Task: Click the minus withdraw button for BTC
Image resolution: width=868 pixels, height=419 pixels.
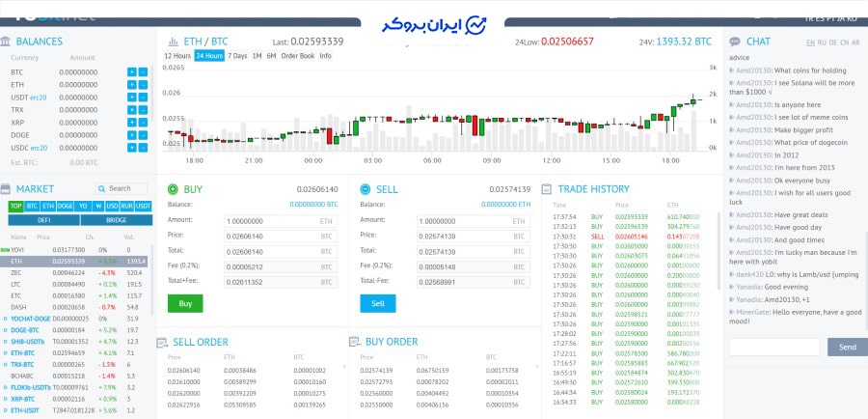Action: click(x=143, y=72)
